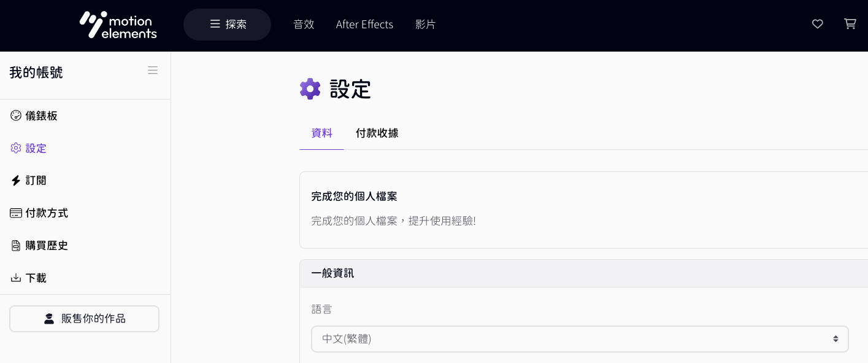Open 訂閱 subscription page

tap(29, 181)
